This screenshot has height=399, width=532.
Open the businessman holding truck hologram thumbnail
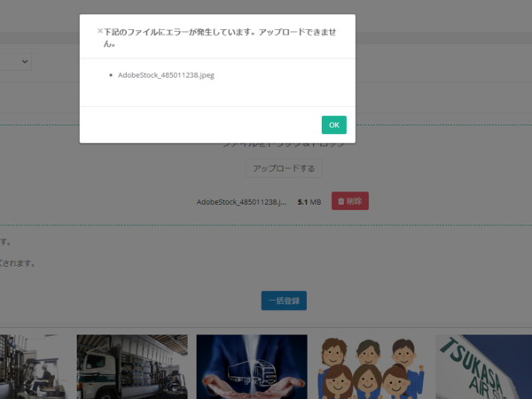pyautogui.click(x=251, y=366)
